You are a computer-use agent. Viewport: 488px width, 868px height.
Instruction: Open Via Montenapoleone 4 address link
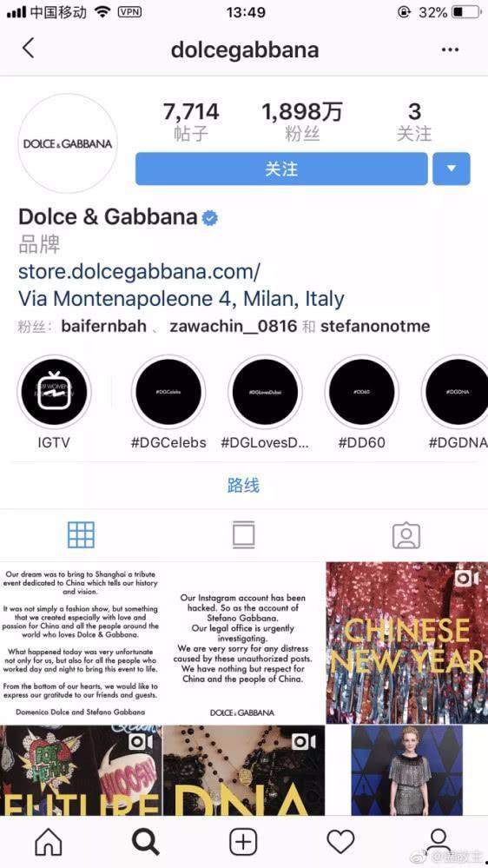[x=181, y=299]
